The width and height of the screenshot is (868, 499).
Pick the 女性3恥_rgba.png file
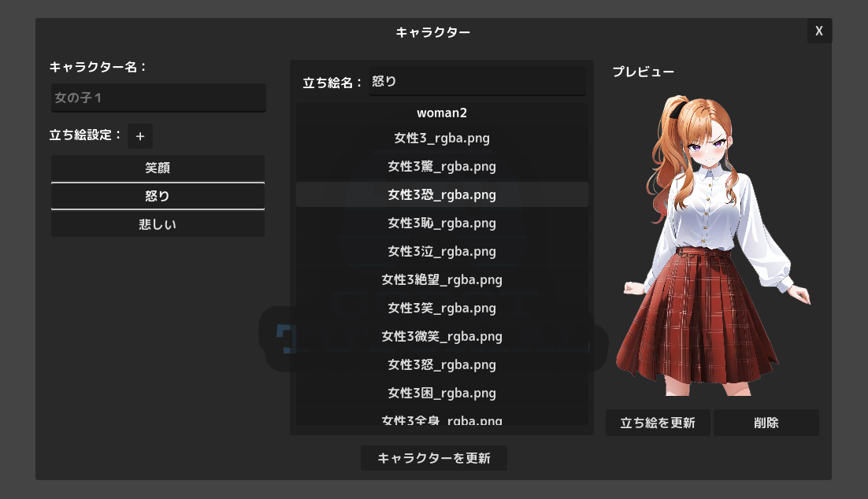tap(441, 224)
